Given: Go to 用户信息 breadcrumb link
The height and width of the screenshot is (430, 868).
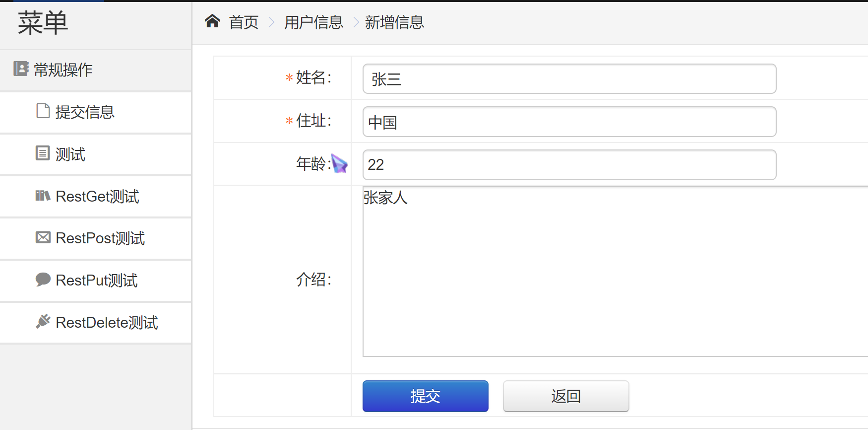Looking at the screenshot, I should [x=313, y=22].
